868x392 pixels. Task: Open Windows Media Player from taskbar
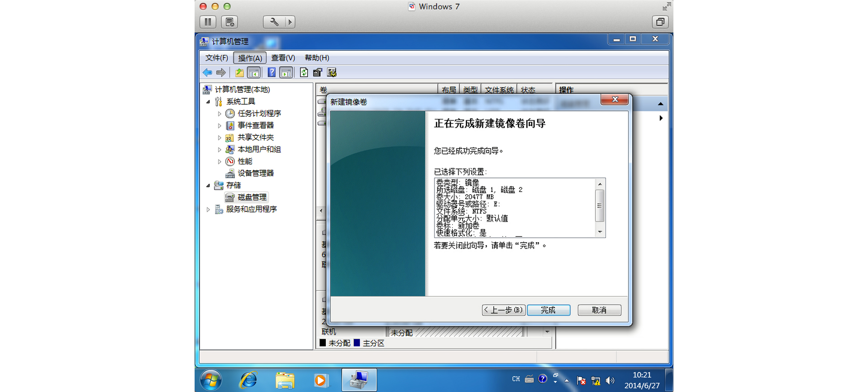[320, 380]
